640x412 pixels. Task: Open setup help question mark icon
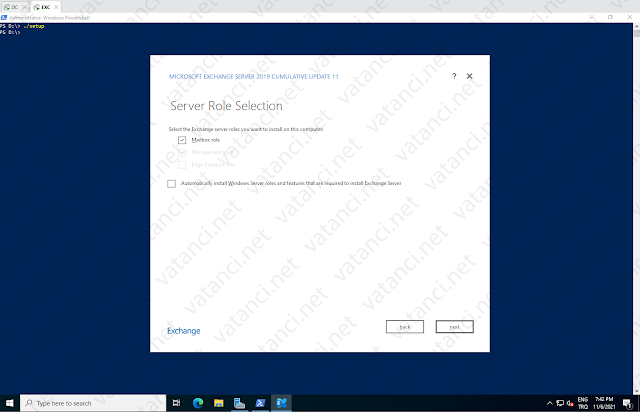(x=454, y=76)
